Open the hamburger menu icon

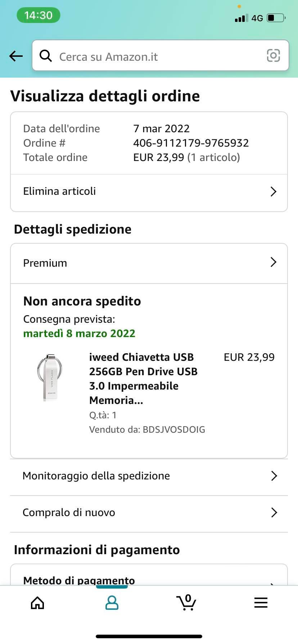[261, 603]
